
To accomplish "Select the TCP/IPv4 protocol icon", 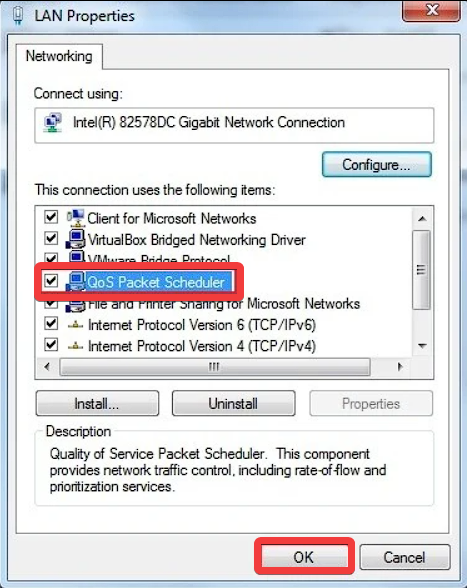I will 75,346.
